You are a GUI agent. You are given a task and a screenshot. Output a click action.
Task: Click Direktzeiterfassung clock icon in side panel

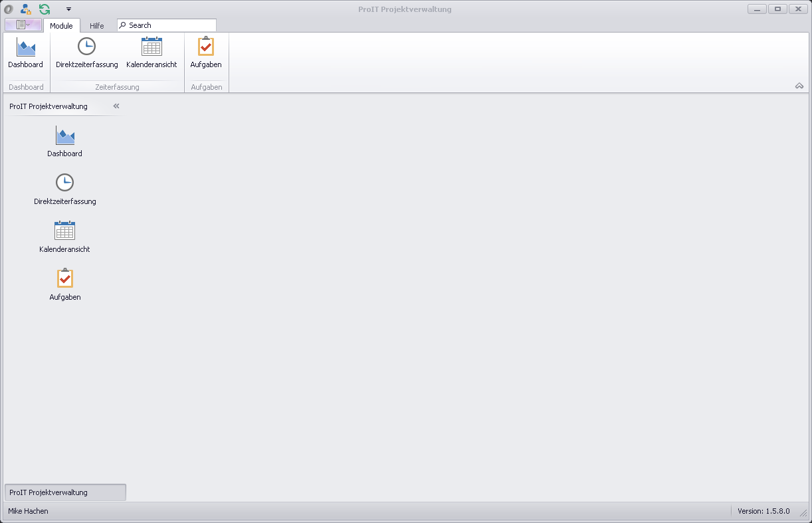64,183
